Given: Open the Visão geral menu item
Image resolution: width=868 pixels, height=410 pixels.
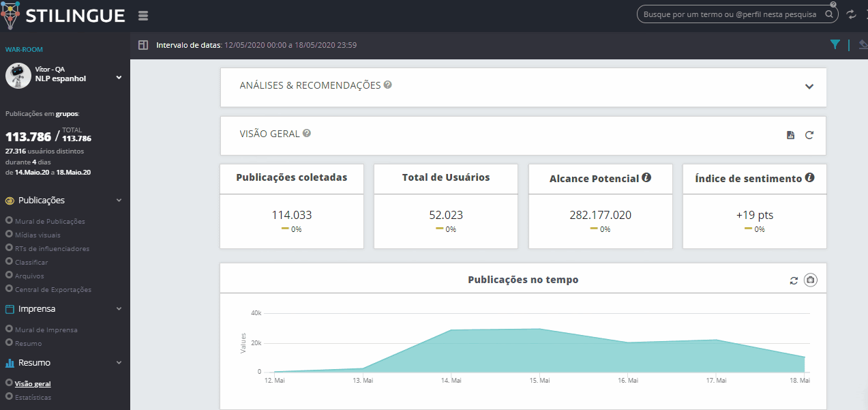Looking at the screenshot, I should [x=33, y=383].
